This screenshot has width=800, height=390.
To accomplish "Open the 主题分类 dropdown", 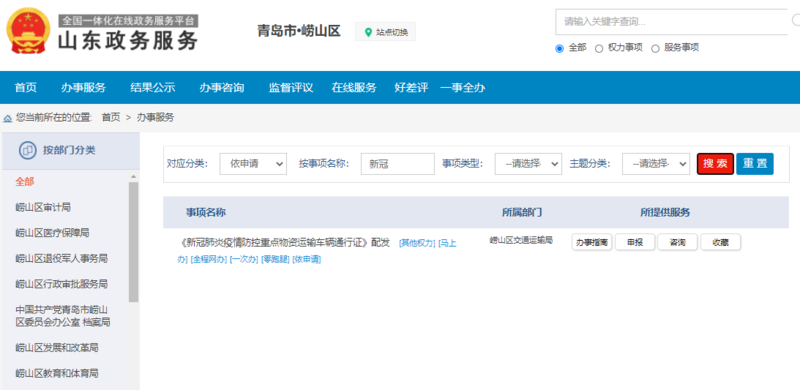I will 656,164.
